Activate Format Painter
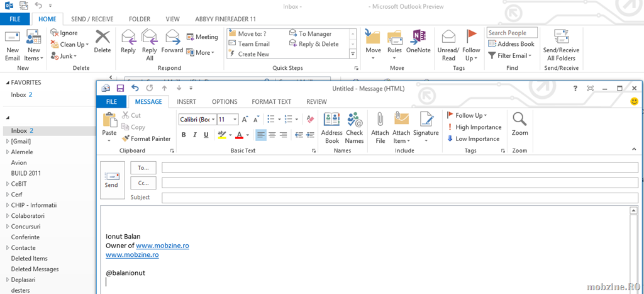The image size is (644, 294). (146, 139)
